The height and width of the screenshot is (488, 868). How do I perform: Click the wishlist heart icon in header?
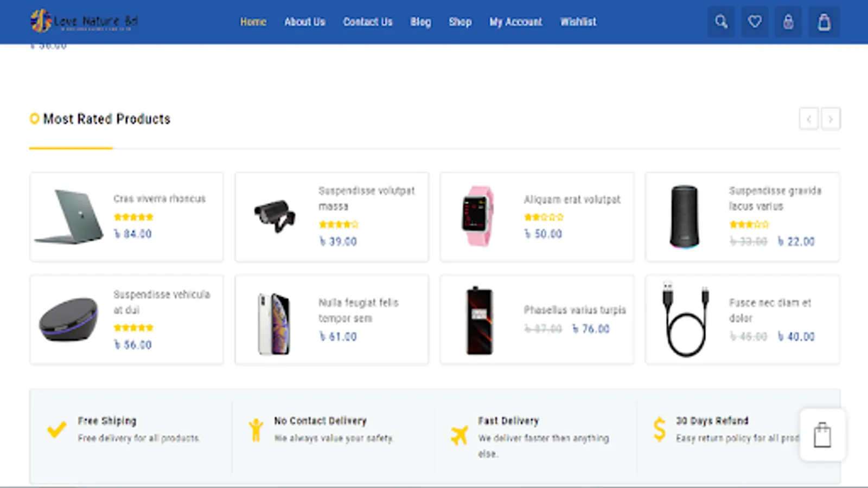pos(755,22)
